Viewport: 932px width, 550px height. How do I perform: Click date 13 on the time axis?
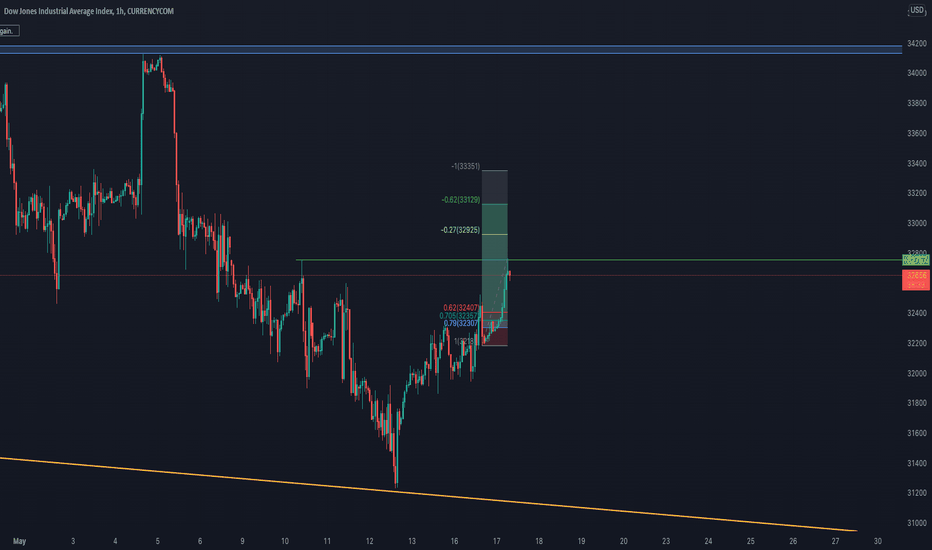412,541
